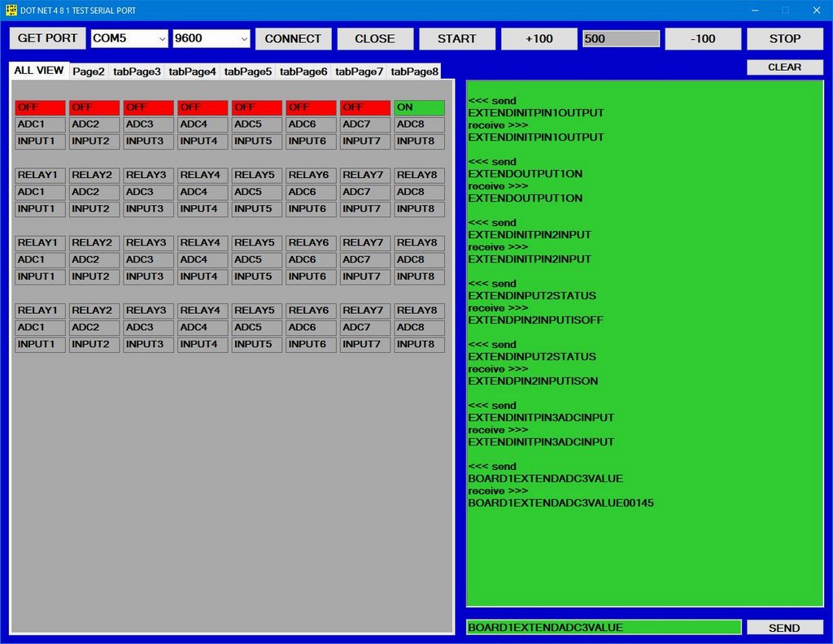Toggle the OFF switch above ADC2

(94, 108)
